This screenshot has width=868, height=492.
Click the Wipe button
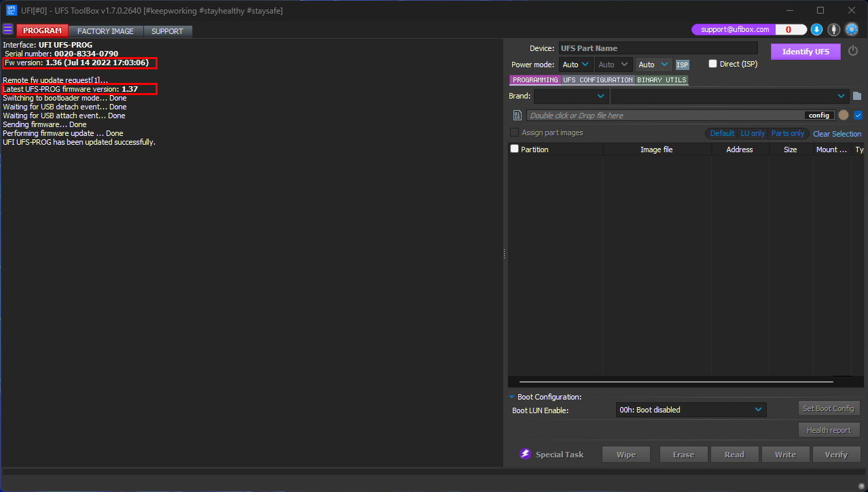tap(626, 455)
